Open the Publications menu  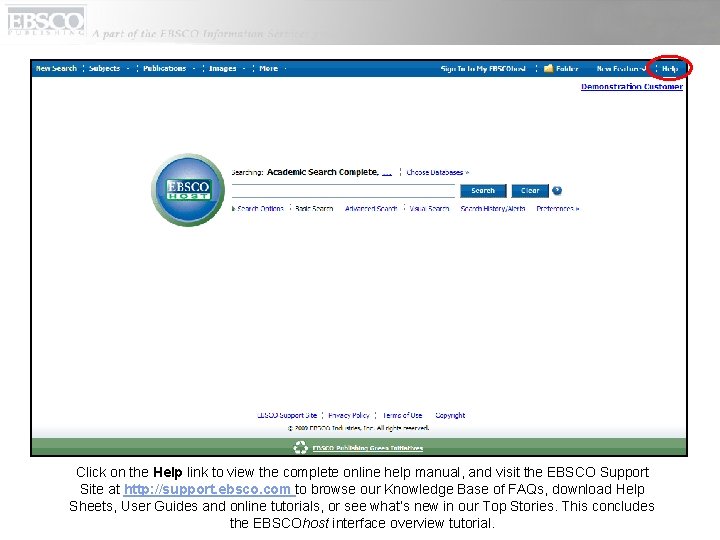tap(164, 68)
